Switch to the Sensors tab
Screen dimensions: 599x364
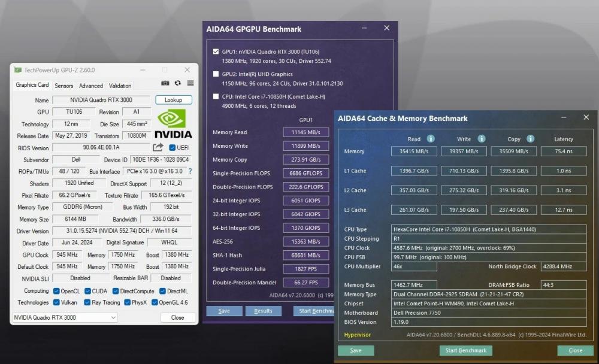coord(64,86)
